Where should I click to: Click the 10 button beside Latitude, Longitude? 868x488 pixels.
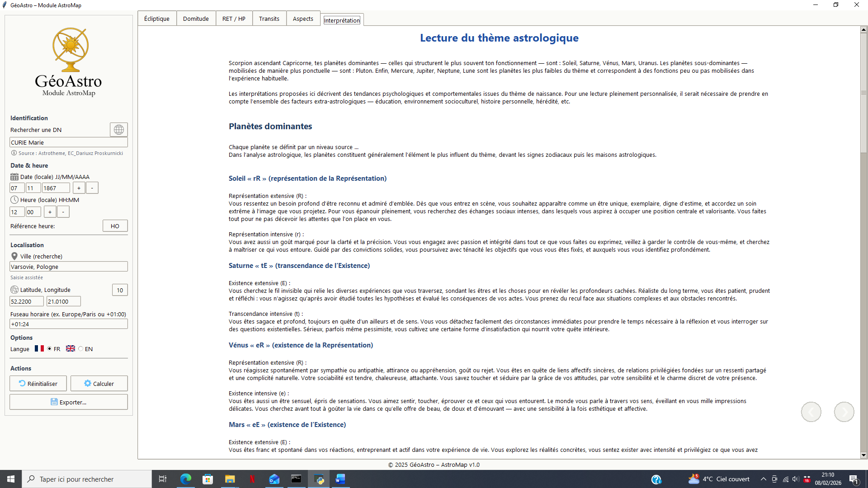(x=120, y=290)
